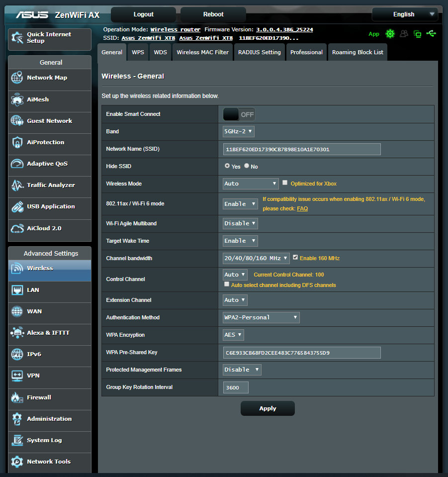Select the Guest Network icon
The image size is (448, 477).
pos(17,121)
